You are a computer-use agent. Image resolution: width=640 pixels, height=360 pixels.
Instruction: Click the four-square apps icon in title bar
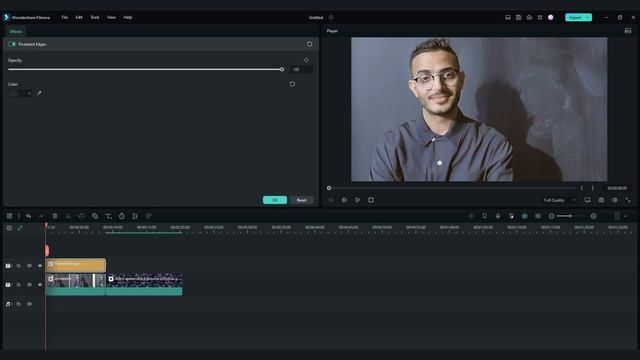tap(540, 18)
